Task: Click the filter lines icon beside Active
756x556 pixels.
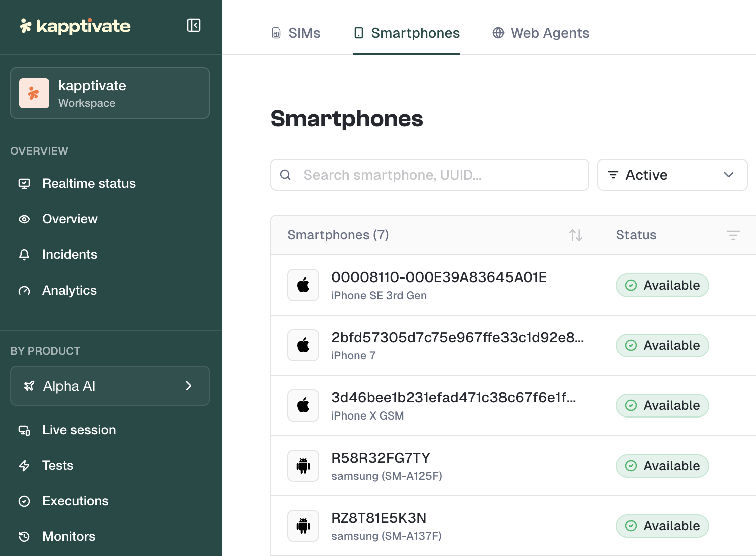Action: (x=613, y=175)
